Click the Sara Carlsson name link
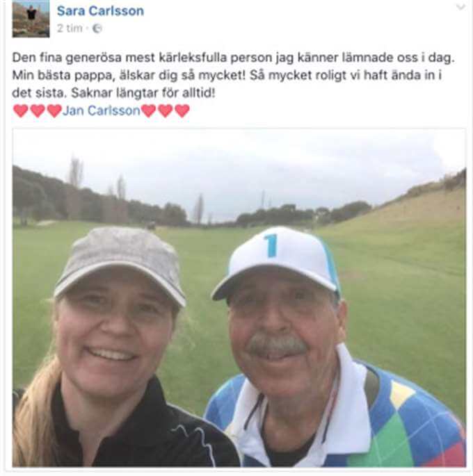Viewport: 473px width, 476px height. click(x=100, y=11)
